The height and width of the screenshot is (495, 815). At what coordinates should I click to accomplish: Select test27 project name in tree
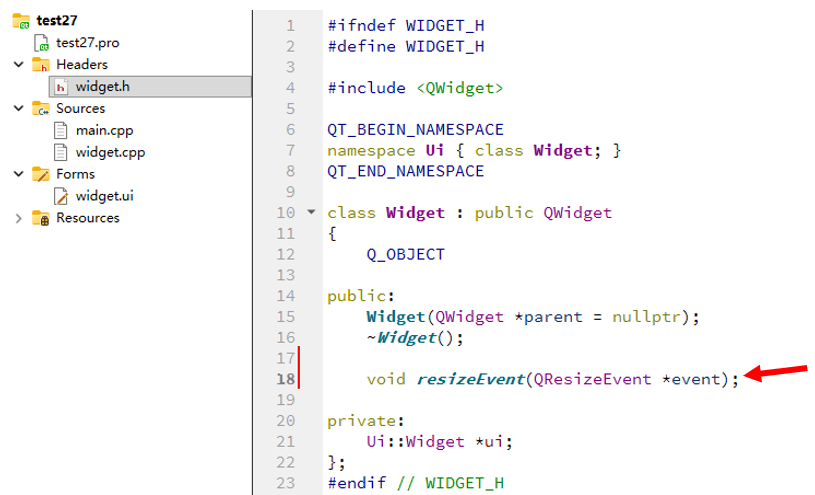57,21
